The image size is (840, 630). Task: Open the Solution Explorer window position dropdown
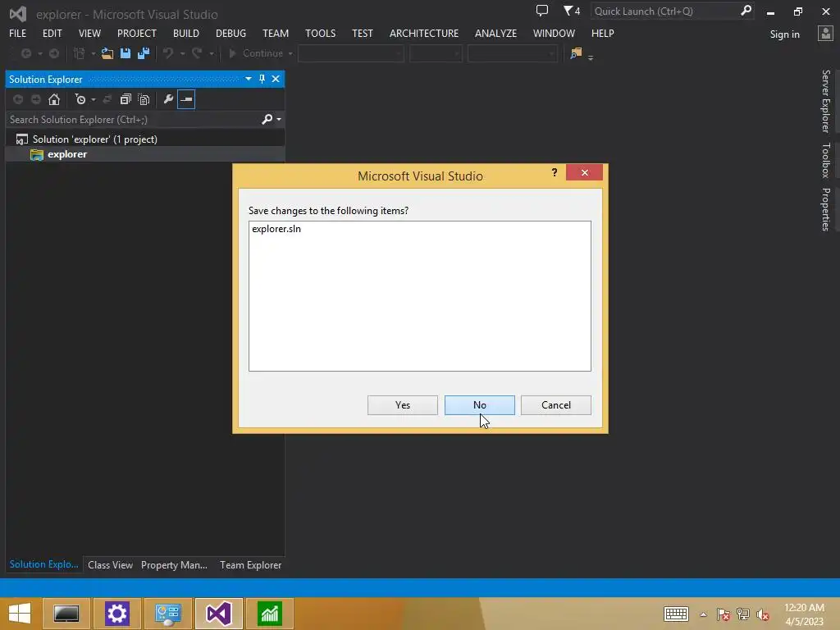248,79
